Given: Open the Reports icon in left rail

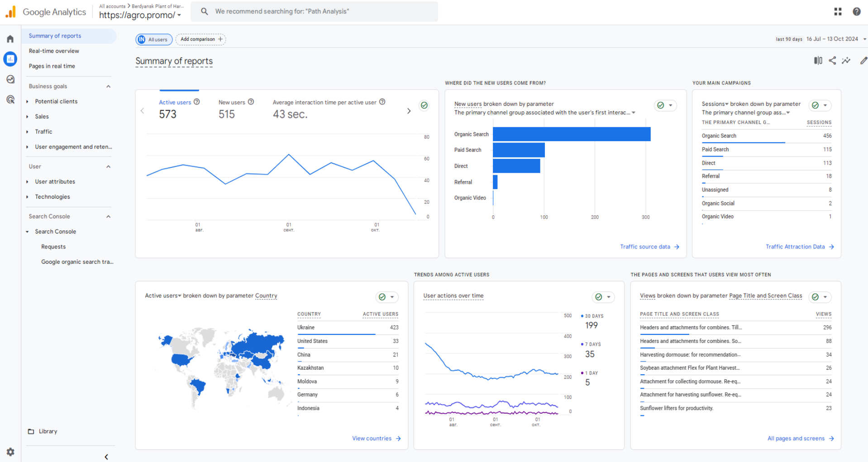Looking at the screenshot, I should pyautogui.click(x=10, y=59).
